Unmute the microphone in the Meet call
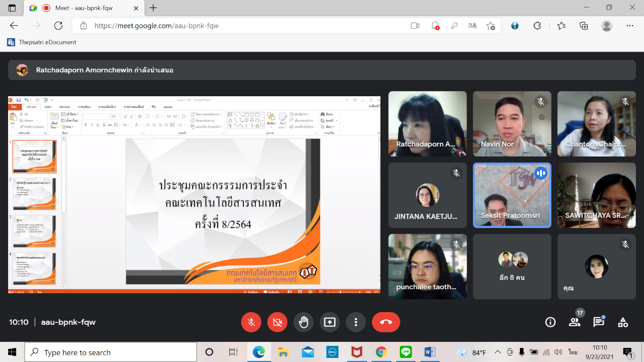 (251, 322)
